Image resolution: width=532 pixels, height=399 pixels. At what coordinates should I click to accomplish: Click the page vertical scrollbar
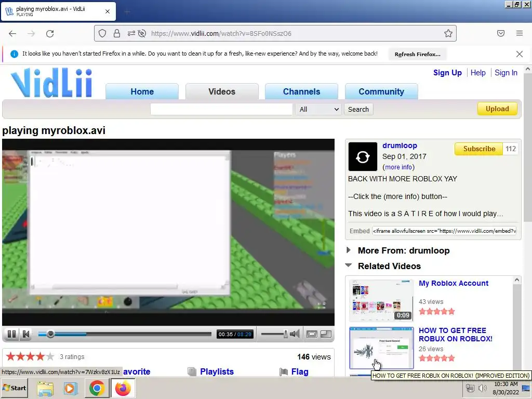coord(528,148)
